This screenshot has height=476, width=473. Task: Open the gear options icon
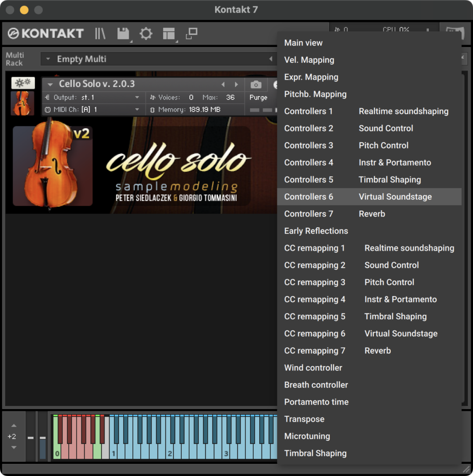[x=146, y=33]
